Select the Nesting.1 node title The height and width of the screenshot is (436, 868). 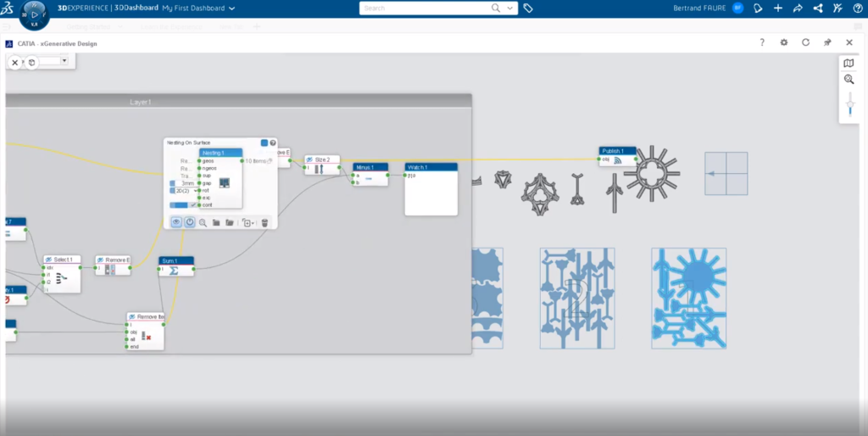tap(221, 153)
